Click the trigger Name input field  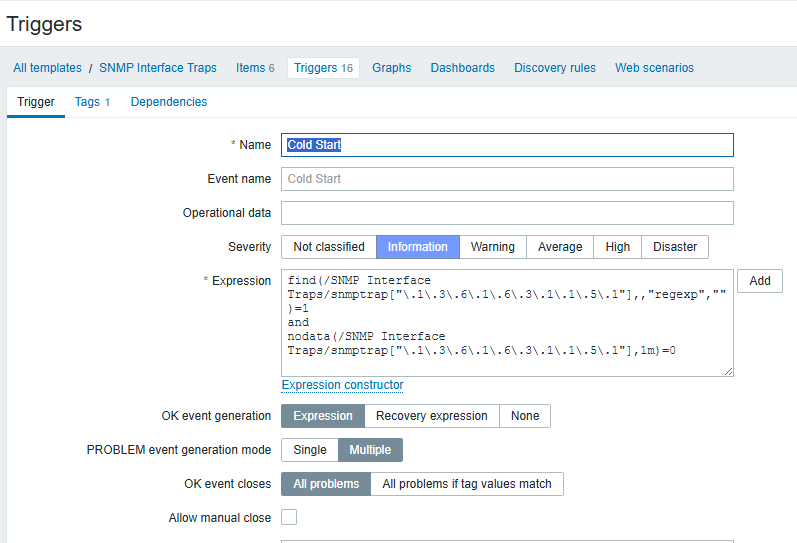(507, 145)
